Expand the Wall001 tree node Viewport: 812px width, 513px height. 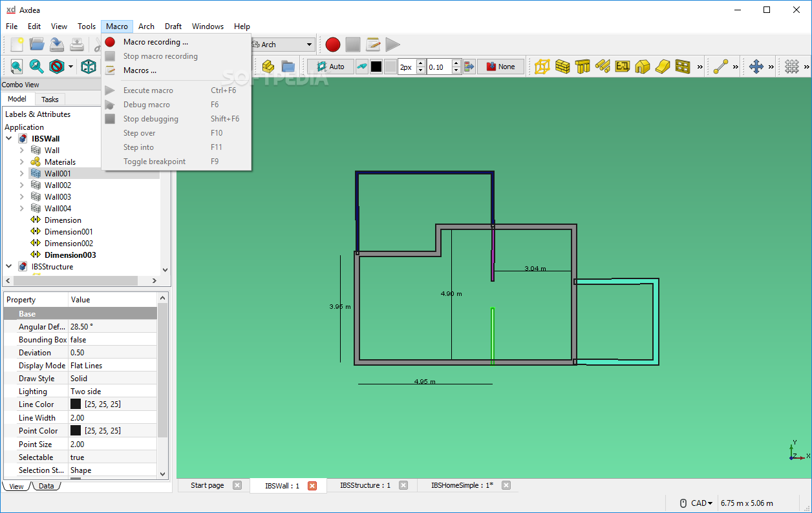click(x=21, y=173)
